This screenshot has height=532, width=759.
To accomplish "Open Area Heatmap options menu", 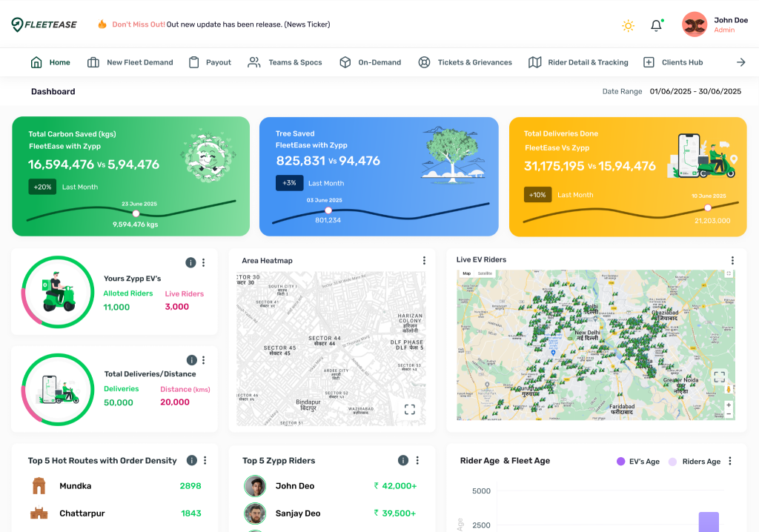I will (424, 260).
